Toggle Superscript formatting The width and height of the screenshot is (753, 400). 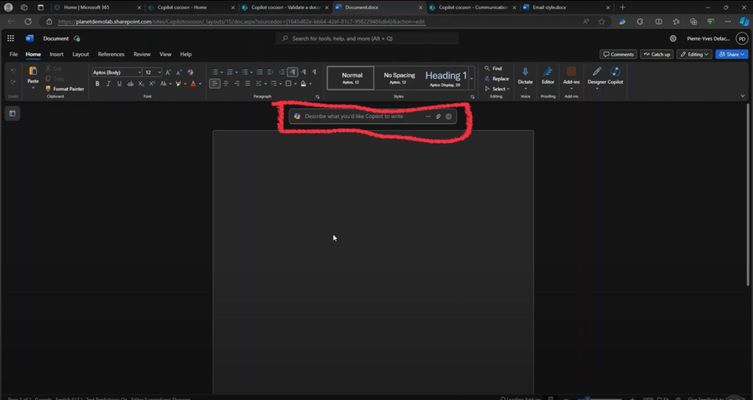click(152, 84)
